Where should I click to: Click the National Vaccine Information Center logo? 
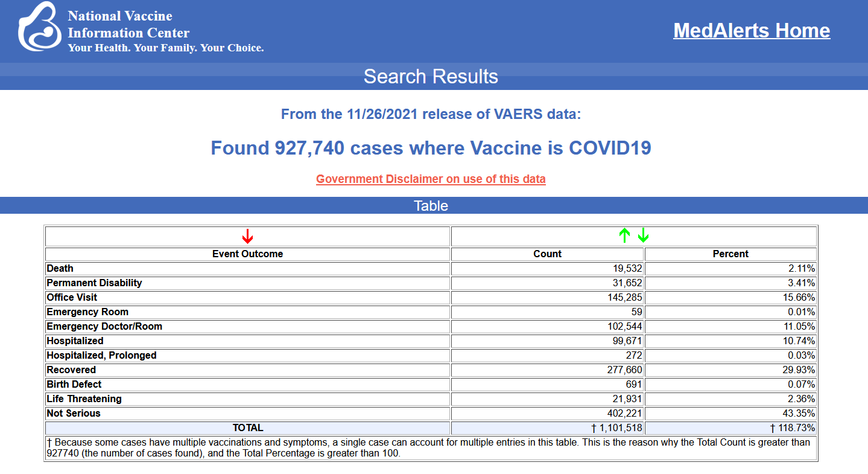click(x=40, y=27)
